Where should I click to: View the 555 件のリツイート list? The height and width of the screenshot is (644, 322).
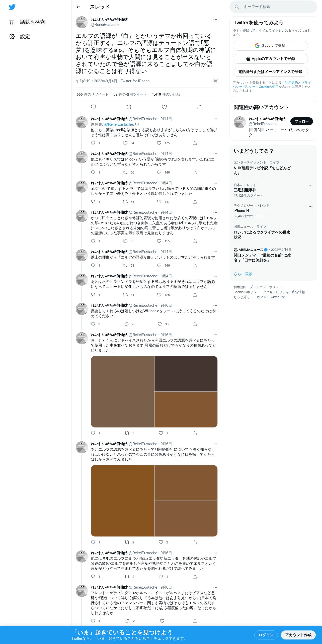[x=92, y=95]
